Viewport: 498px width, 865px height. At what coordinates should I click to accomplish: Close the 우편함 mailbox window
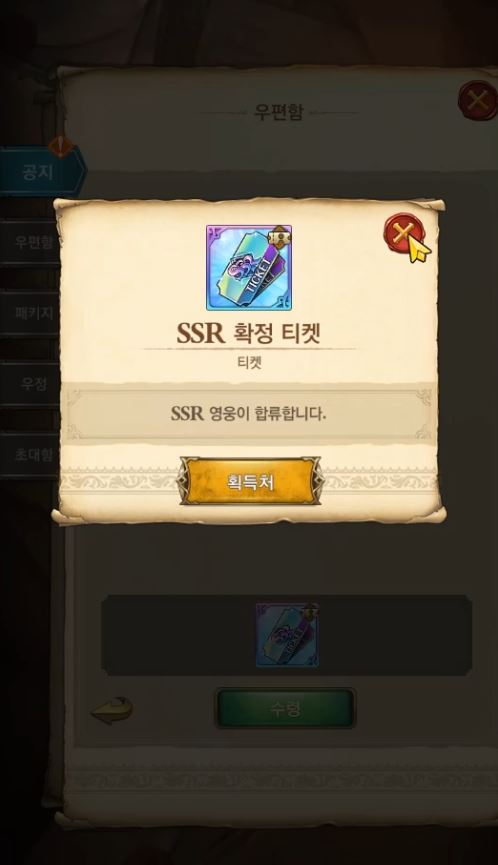pyautogui.click(x=478, y=101)
